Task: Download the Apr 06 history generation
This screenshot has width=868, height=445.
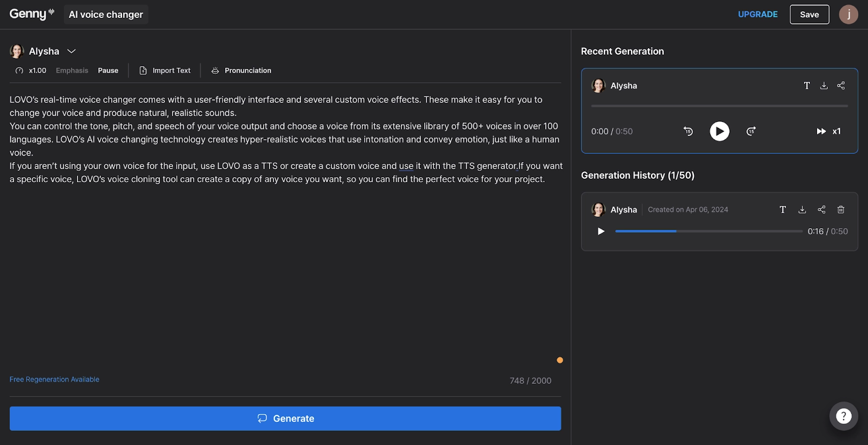Action: click(802, 209)
